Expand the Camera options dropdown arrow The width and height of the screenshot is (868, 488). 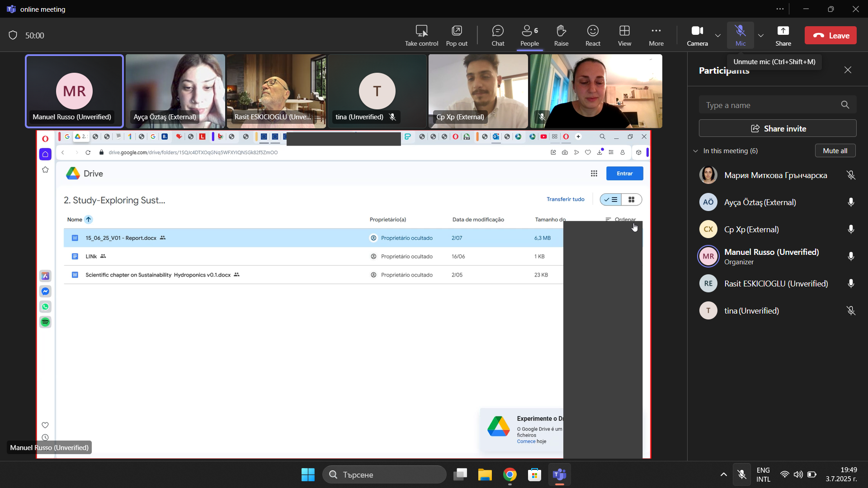717,35
